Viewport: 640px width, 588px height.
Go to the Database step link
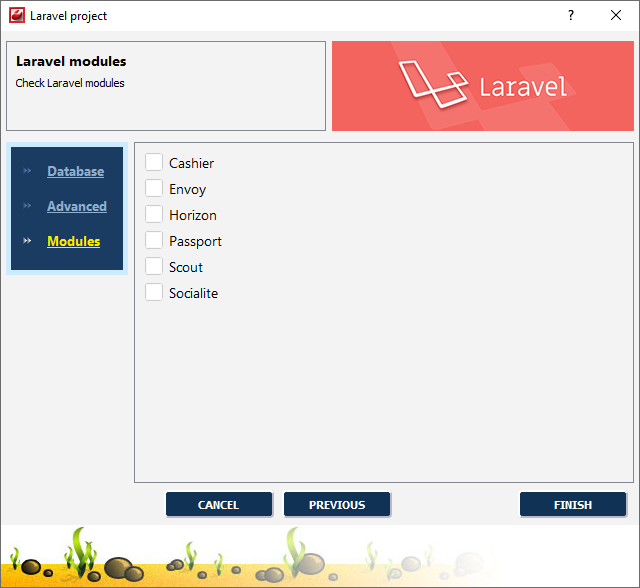click(x=76, y=171)
